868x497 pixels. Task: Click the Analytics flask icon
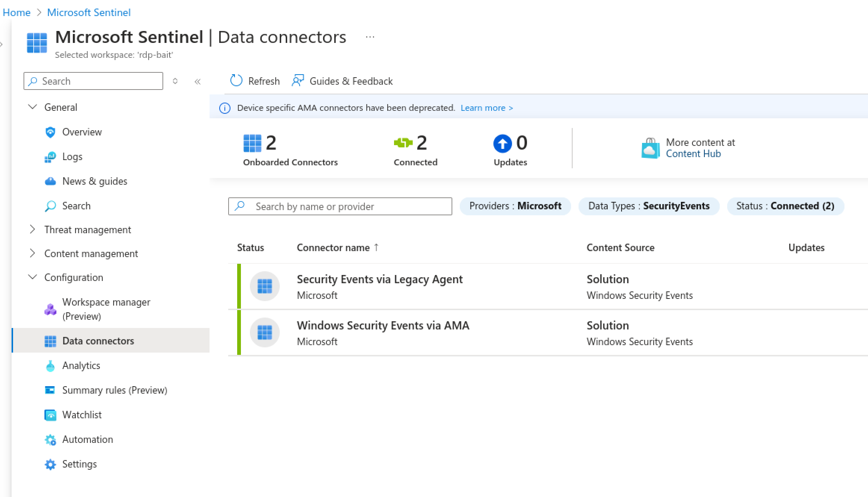[x=50, y=366]
